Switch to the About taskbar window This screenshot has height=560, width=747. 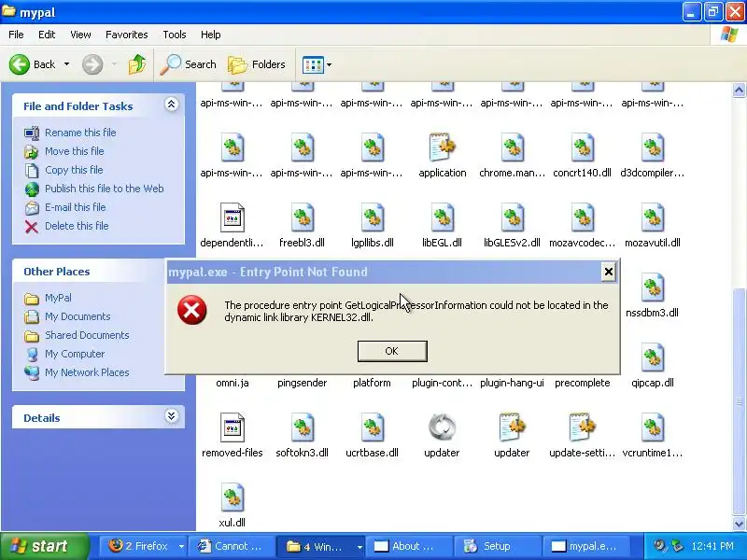point(409,546)
